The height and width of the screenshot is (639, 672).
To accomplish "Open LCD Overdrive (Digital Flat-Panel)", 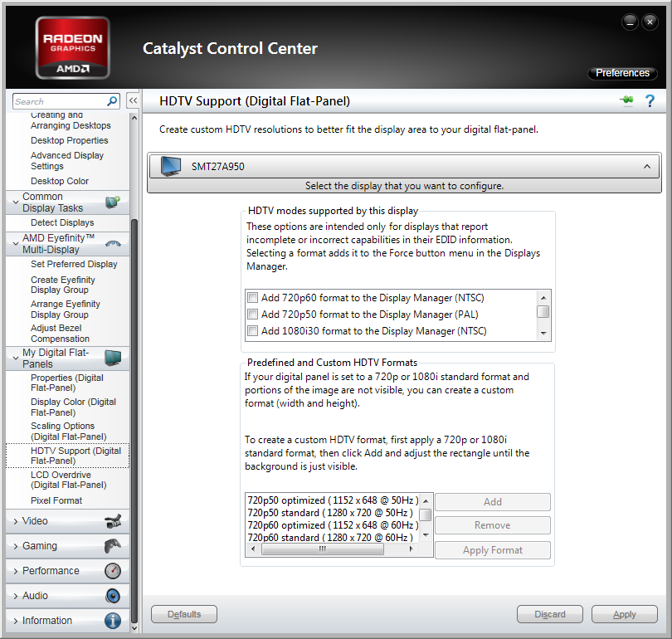I will pos(69,480).
